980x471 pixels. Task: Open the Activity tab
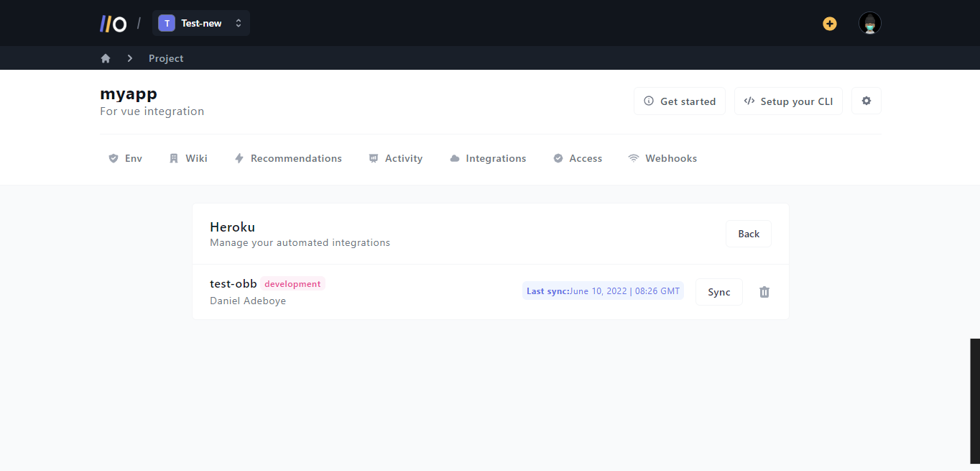[x=395, y=158]
